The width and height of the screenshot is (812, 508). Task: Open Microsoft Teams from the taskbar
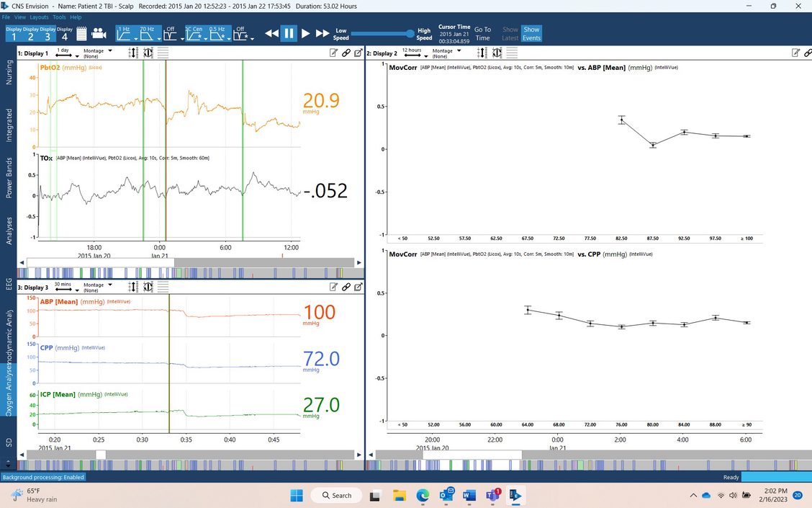click(x=492, y=495)
